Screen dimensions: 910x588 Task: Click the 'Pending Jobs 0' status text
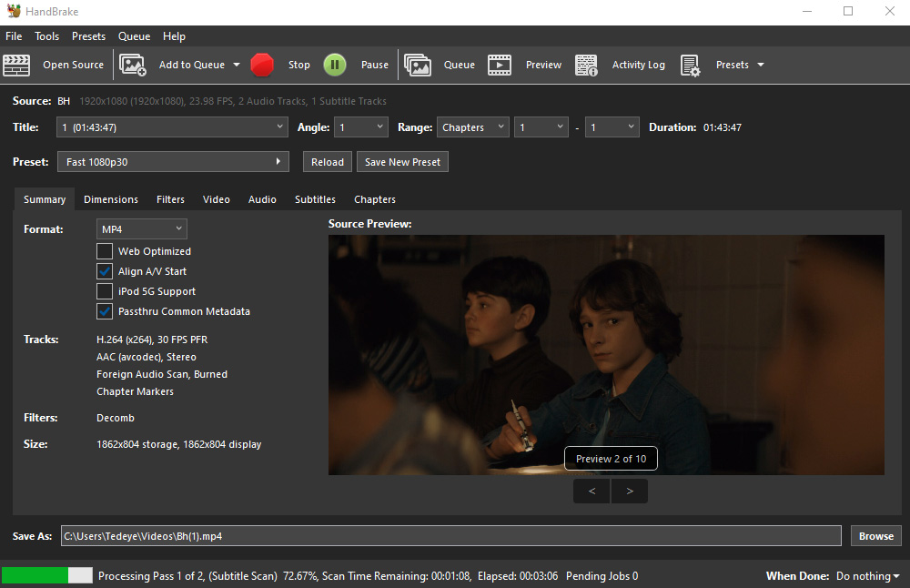[x=602, y=576]
